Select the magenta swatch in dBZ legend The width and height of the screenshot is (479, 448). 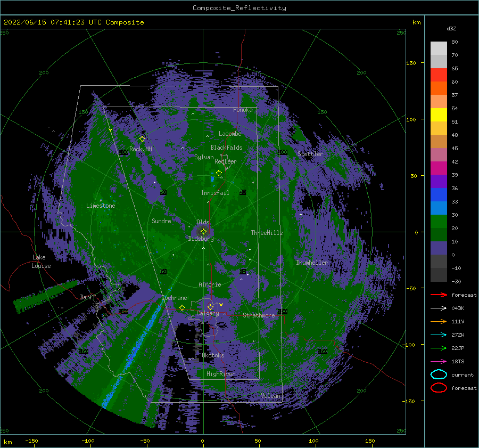click(x=439, y=168)
